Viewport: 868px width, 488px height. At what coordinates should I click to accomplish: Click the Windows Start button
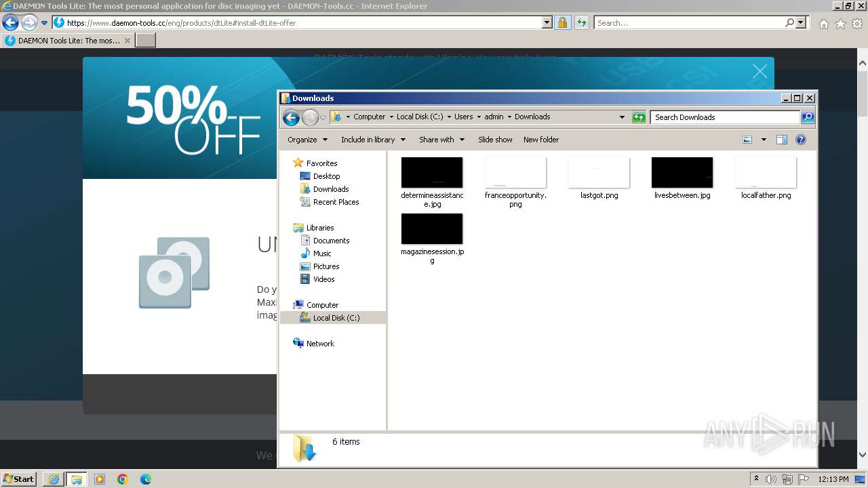pyautogui.click(x=18, y=479)
